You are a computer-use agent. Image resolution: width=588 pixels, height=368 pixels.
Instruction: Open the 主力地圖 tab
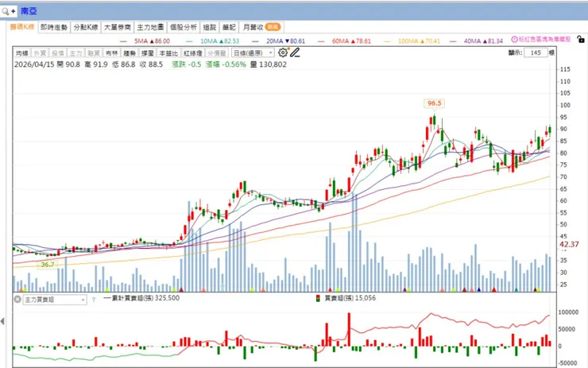pyautogui.click(x=150, y=27)
